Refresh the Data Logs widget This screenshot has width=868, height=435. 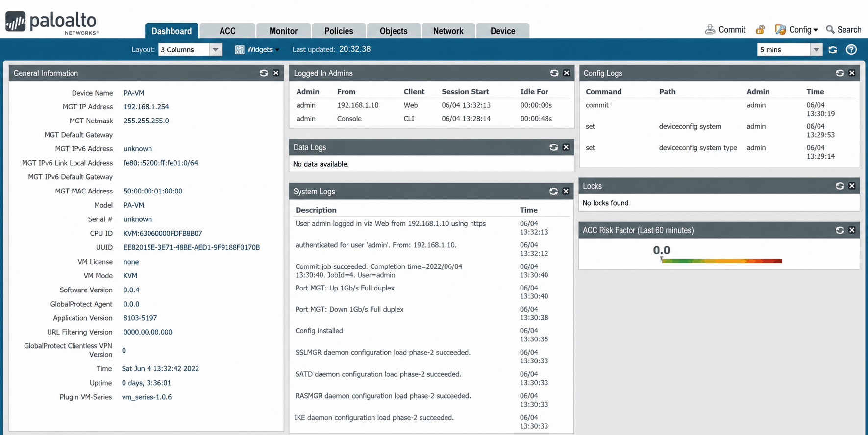(x=554, y=147)
